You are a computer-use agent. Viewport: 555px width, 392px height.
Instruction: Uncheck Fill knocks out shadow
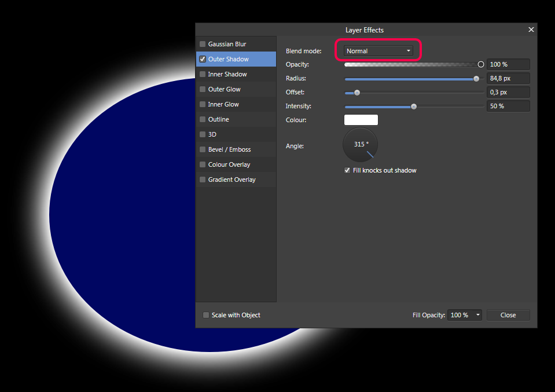[347, 170]
